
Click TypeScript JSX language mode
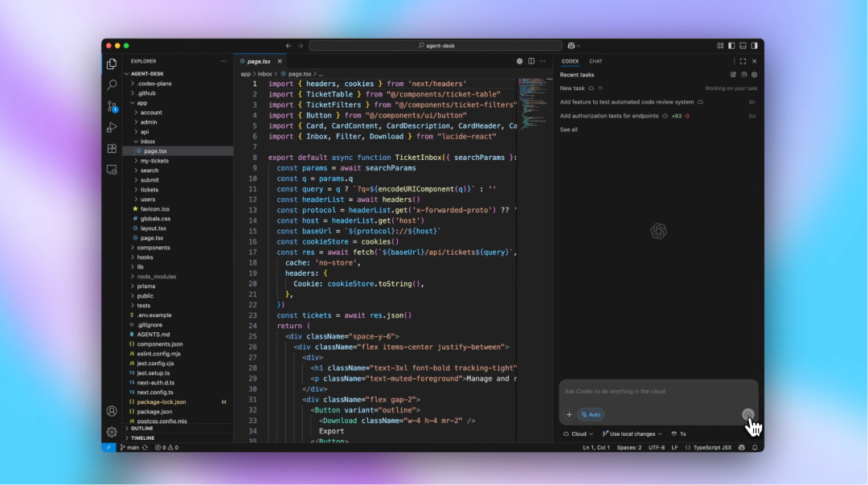click(x=712, y=447)
